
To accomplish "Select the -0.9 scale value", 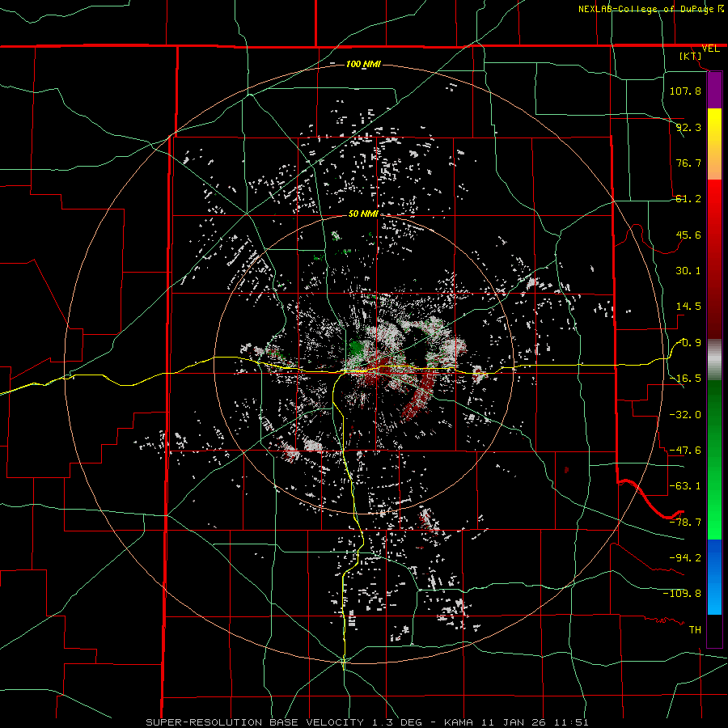I will pyautogui.click(x=689, y=343).
